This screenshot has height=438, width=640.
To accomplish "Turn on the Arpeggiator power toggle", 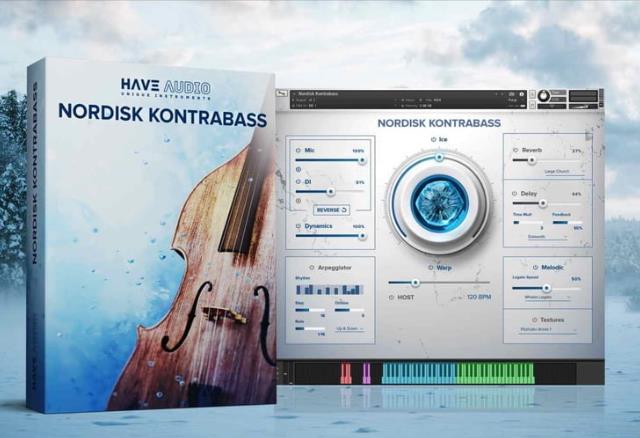I will [x=311, y=268].
